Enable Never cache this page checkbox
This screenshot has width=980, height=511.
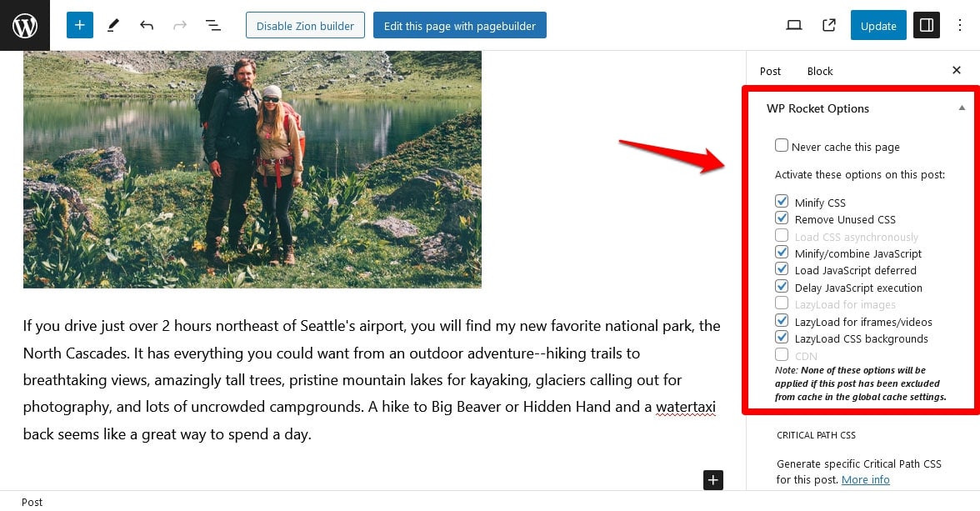(x=782, y=146)
